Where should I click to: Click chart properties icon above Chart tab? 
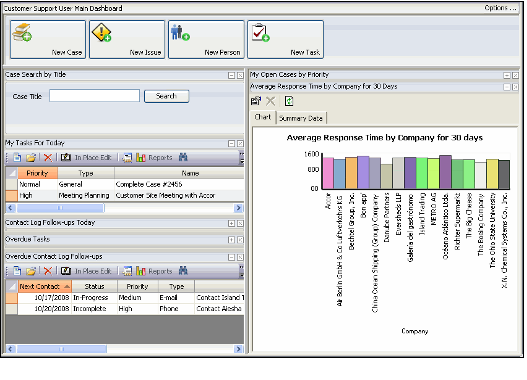click(256, 101)
